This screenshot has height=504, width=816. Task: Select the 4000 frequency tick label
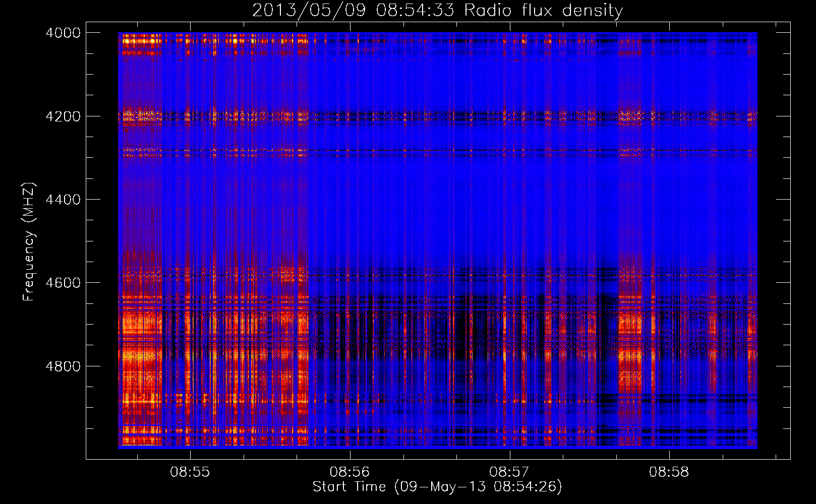point(63,33)
